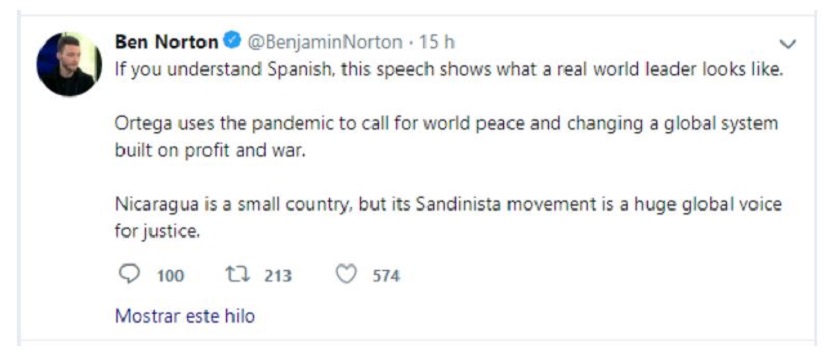Screen dimensions: 825x362
Task: Like the tweet with heart icon
Action: (346, 274)
